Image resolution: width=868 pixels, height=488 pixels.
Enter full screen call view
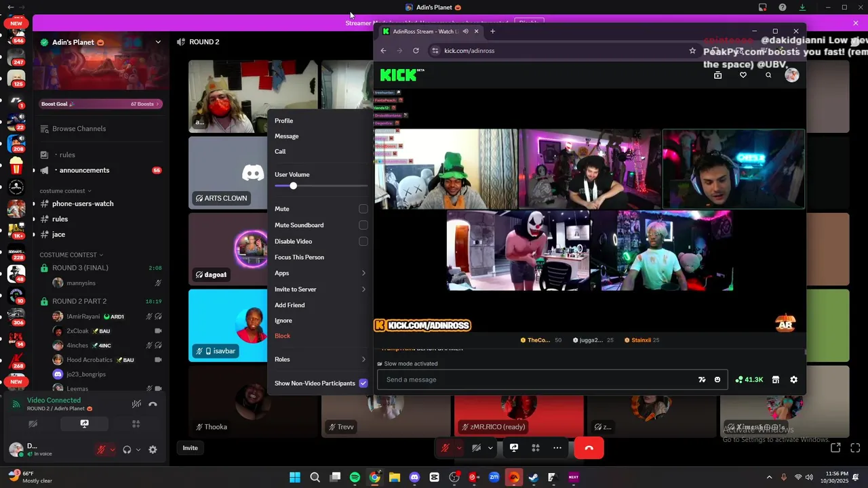[855, 448]
